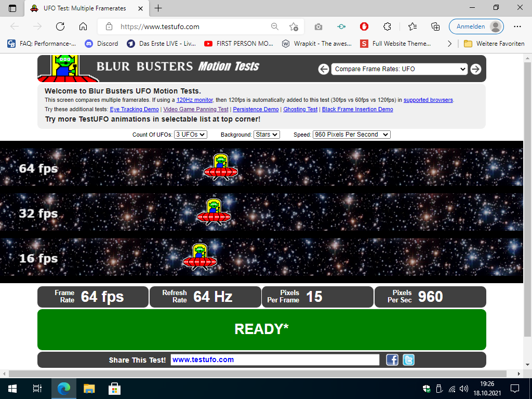The image size is (532, 399).
Task: Open File Explorer from the taskbar
Action: 89,389
